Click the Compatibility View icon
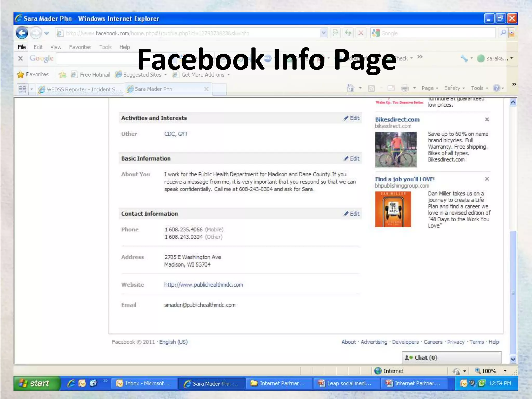This screenshot has width=532, height=399. point(336,33)
